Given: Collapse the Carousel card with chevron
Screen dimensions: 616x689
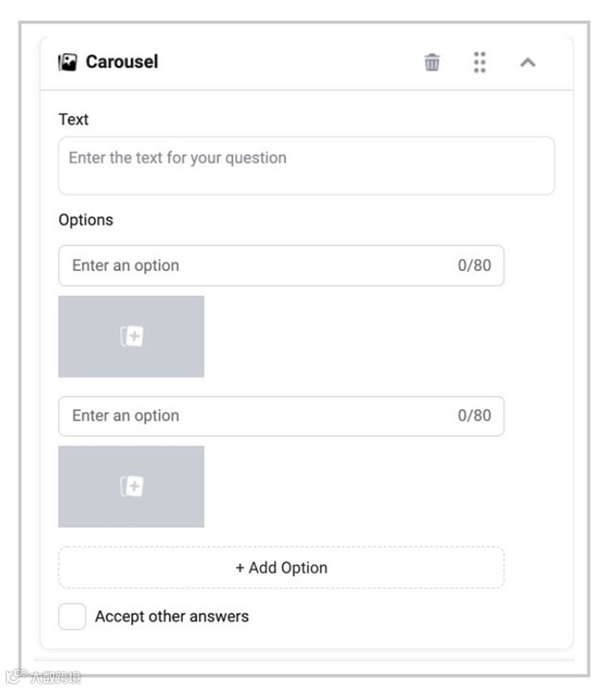Looking at the screenshot, I should click(x=528, y=63).
